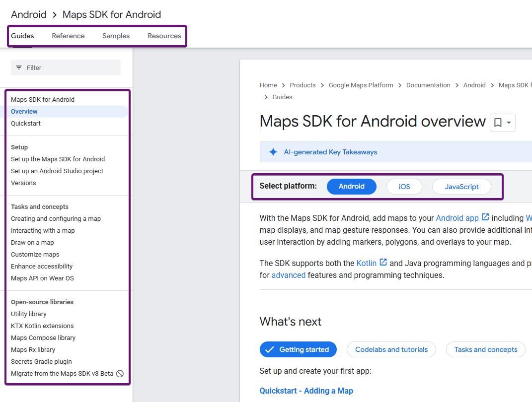
Task: Click the checkmark icon on Getting started button
Action: click(270, 349)
